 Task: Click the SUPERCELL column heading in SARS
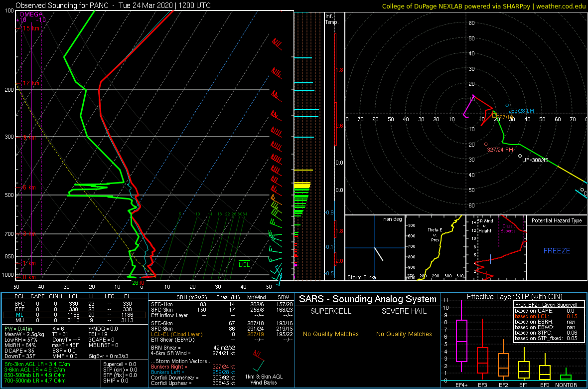331,312
